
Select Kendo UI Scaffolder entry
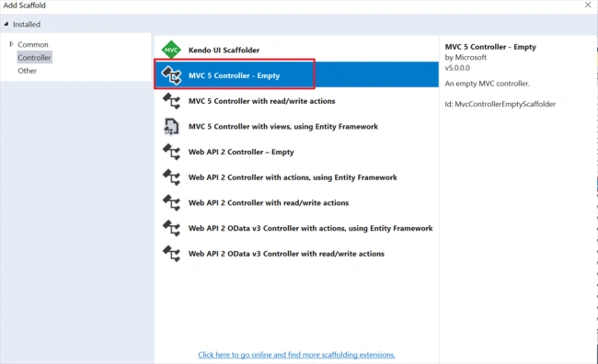point(296,50)
